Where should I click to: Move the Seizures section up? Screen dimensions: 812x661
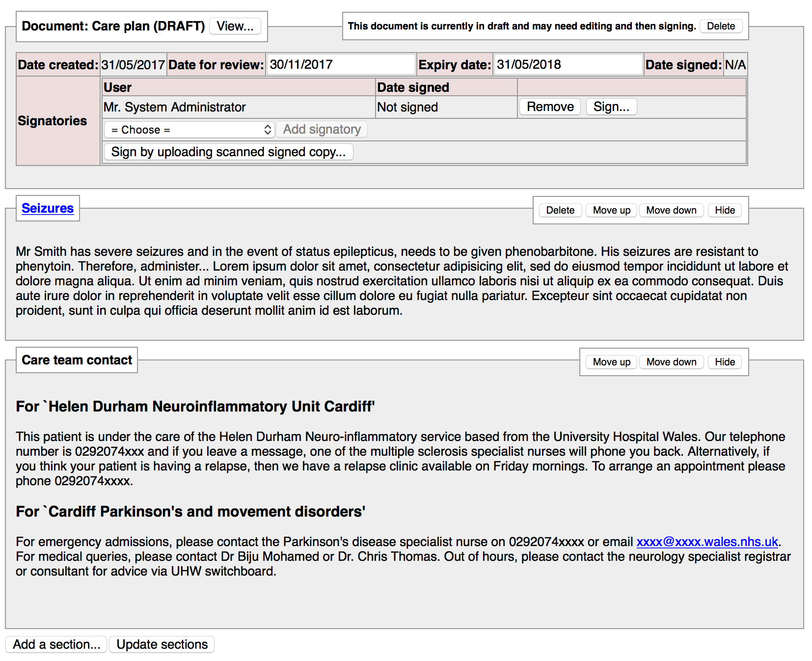tap(611, 210)
